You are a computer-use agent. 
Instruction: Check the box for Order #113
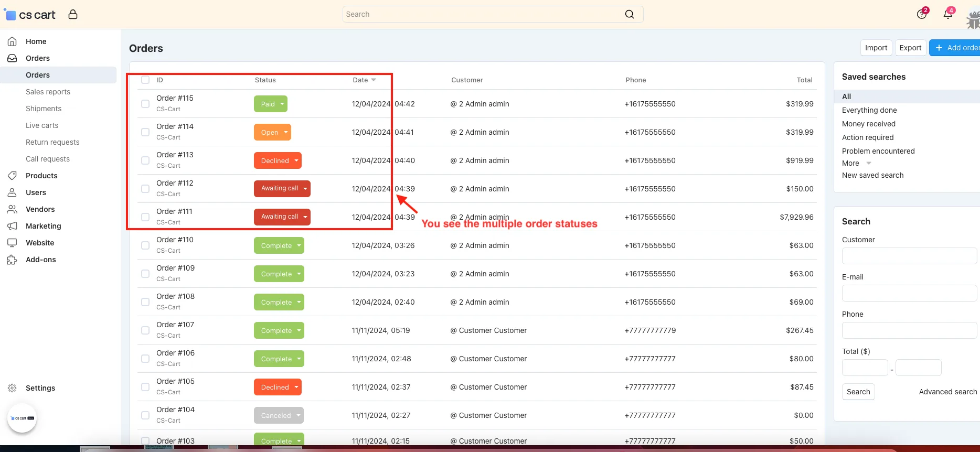pyautogui.click(x=145, y=160)
